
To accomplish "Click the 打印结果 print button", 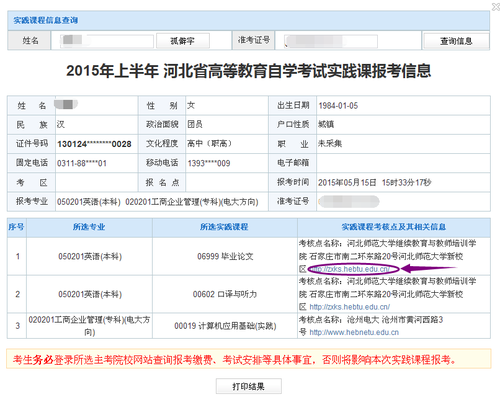I will coord(249,386).
